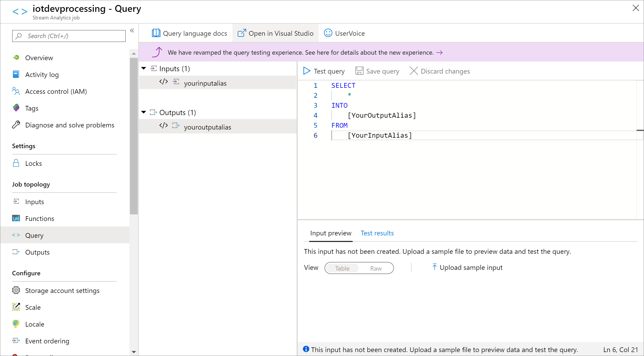This screenshot has height=356, width=644.
Task: Select the Input preview tab
Action: (x=331, y=233)
